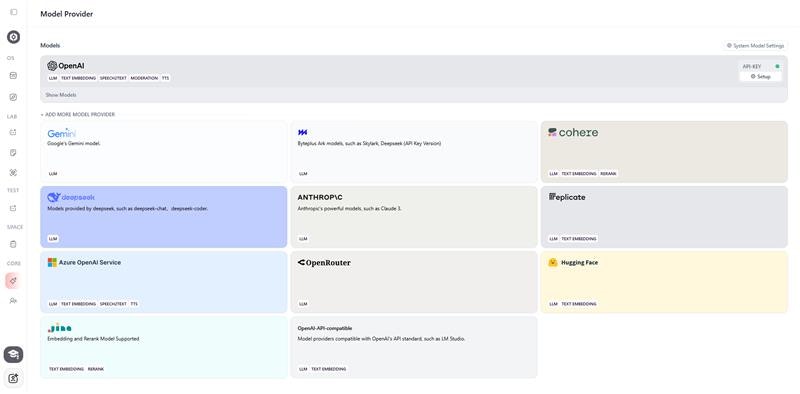This screenshot has width=800, height=394.
Task: Click the green API-KEY status indicator
Action: 777,66
